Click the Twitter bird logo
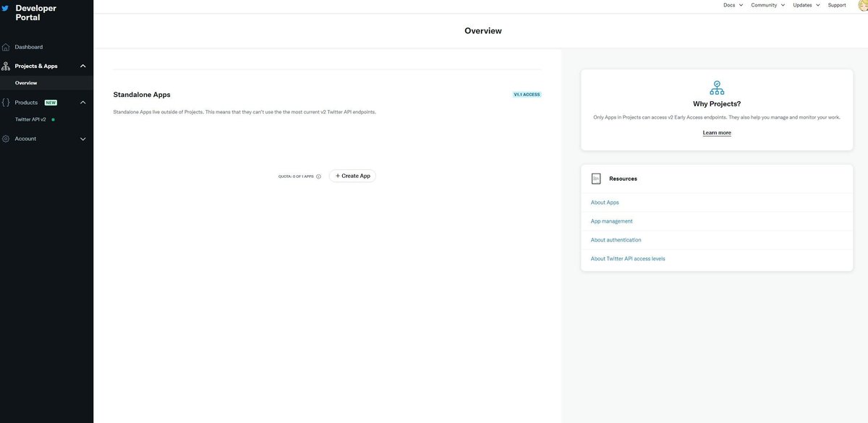Screen dimensions: 868x423 [5, 9]
